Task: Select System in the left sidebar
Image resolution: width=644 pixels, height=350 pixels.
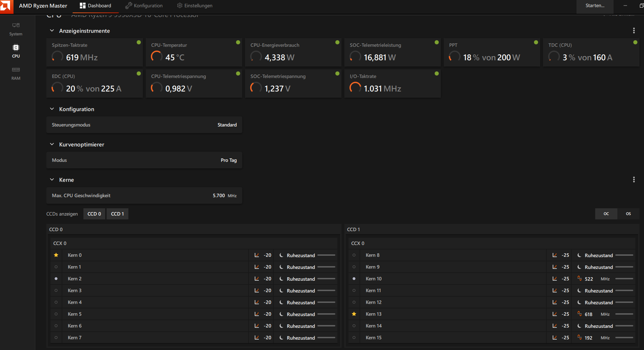Action: (16, 29)
